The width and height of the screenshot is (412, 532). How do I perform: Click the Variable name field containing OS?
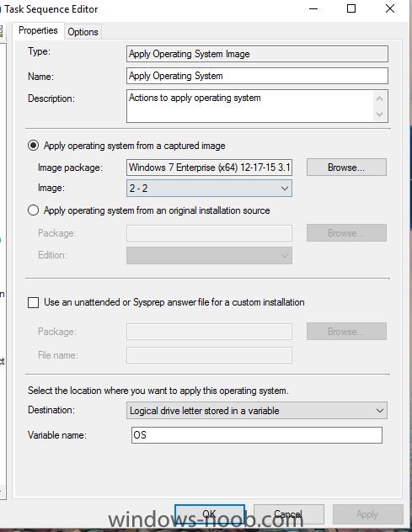pos(257,435)
